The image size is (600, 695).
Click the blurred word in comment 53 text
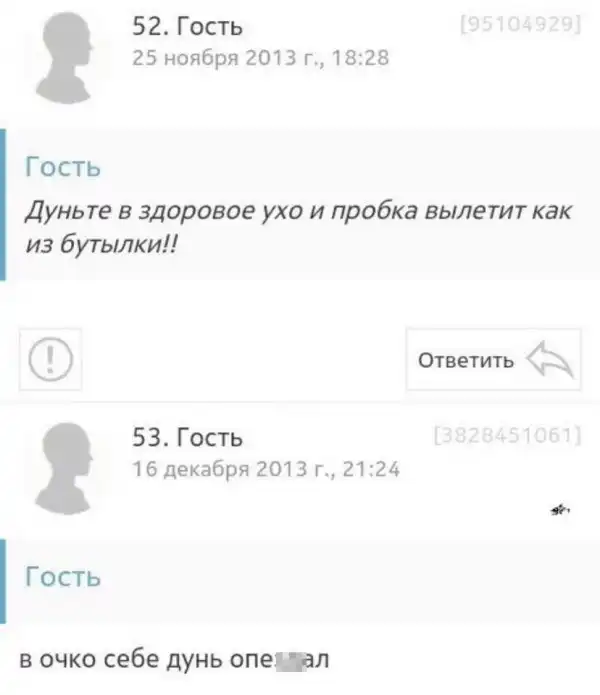pyautogui.click(x=290, y=660)
